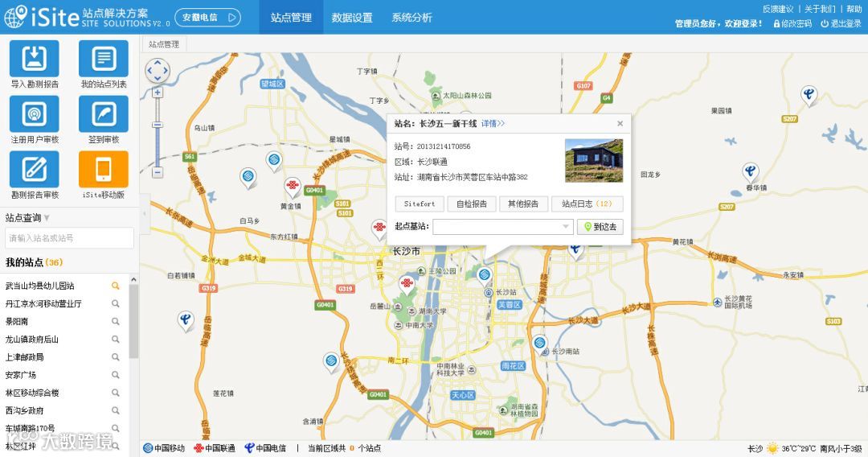Screen dimensions: 868x457
Task: Click search icon beside 林区移动综合楼
Action: coord(115,393)
